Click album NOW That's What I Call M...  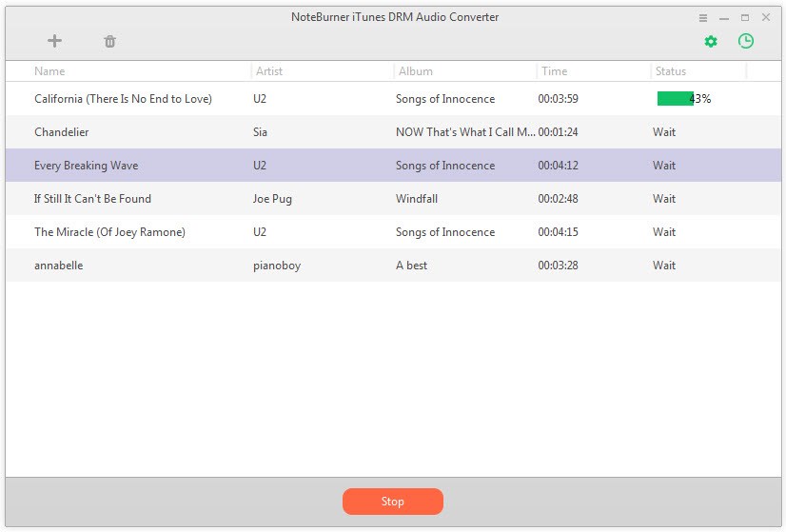(465, 132)
